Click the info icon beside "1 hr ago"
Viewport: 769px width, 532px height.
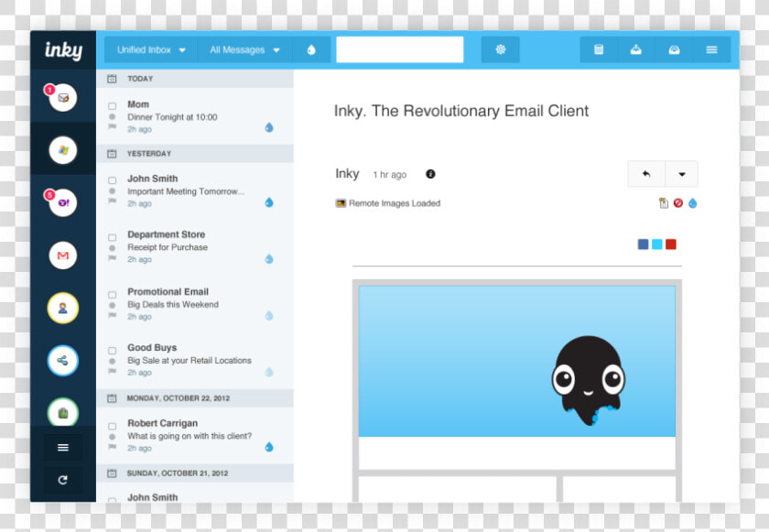(430, 174)
